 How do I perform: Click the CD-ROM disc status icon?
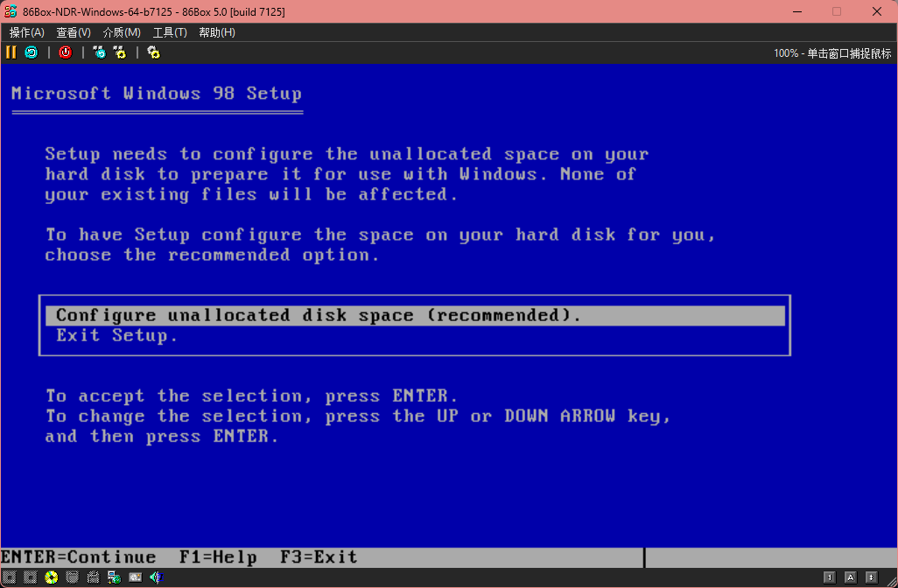[52, 577]
